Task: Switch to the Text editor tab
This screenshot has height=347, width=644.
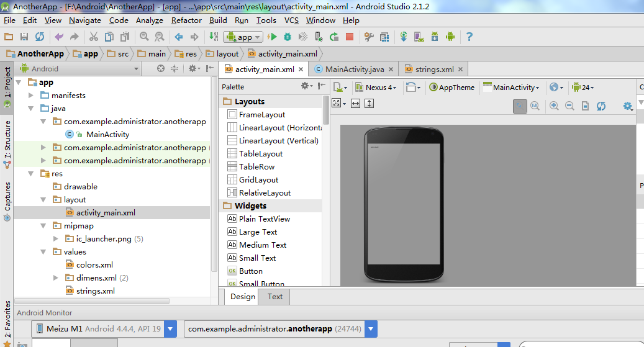Action: coord(274,297)
